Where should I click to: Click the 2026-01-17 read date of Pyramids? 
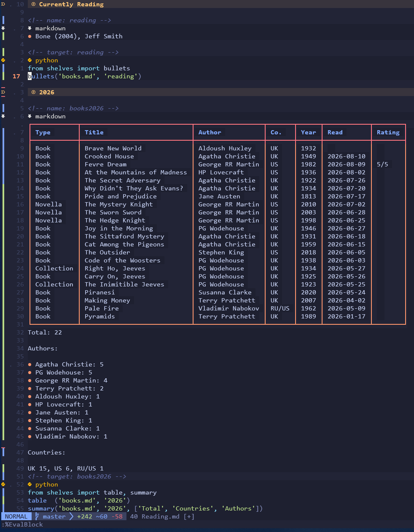point(347,316)
